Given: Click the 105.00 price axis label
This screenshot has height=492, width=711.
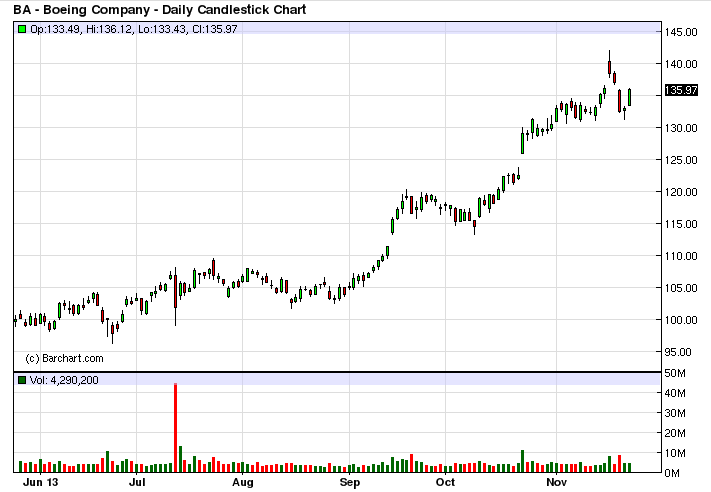Looking at the screenshot, I should [x=681, y=288].
